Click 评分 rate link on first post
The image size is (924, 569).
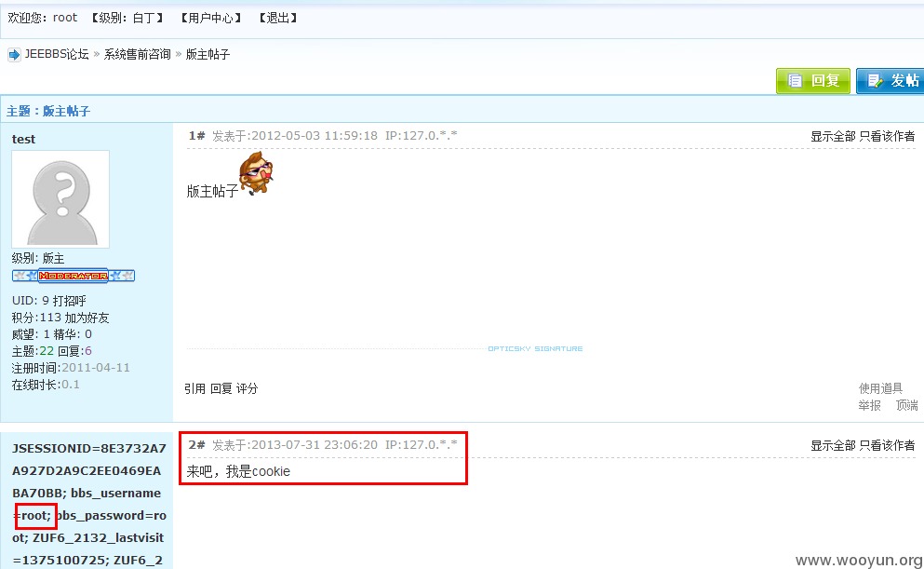point(248,388)
